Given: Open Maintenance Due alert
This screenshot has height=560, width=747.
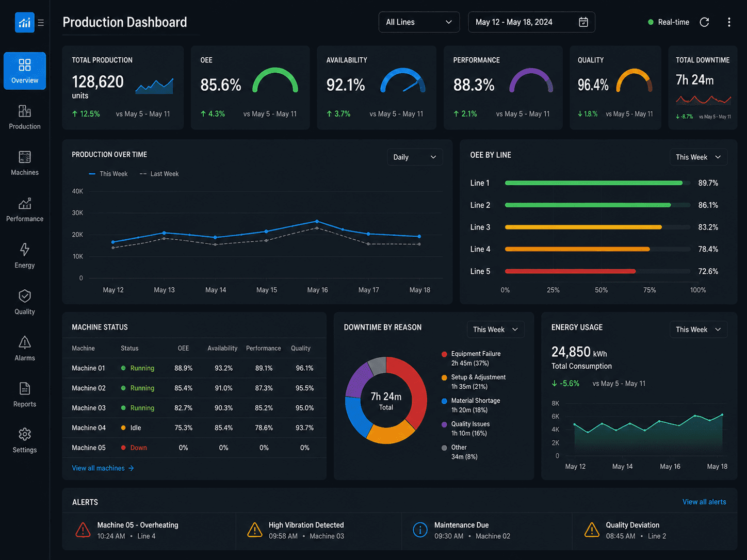Looking at the screenshot, I should tap(487, 531).
